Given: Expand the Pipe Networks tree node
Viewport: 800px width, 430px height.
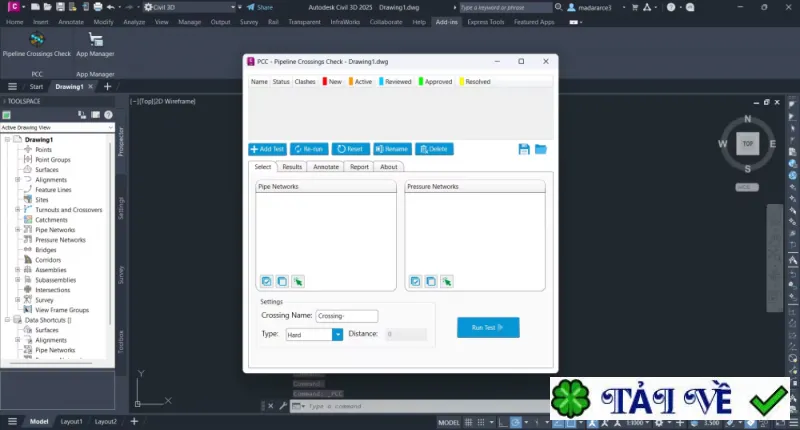Looking at the screenshot, I should pyautogui.click(x=18, y=230).
